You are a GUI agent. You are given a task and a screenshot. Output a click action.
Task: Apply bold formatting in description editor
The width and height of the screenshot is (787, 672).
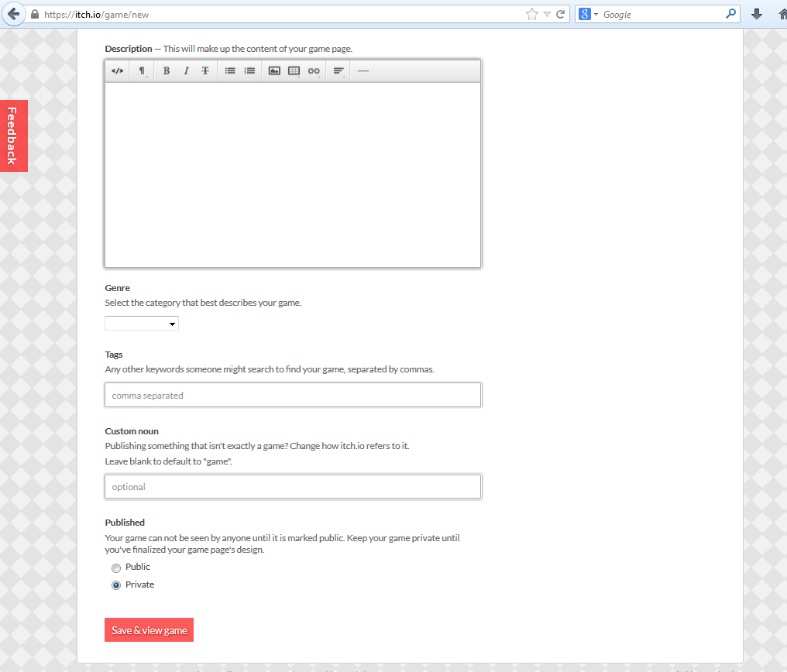point(167,71)
